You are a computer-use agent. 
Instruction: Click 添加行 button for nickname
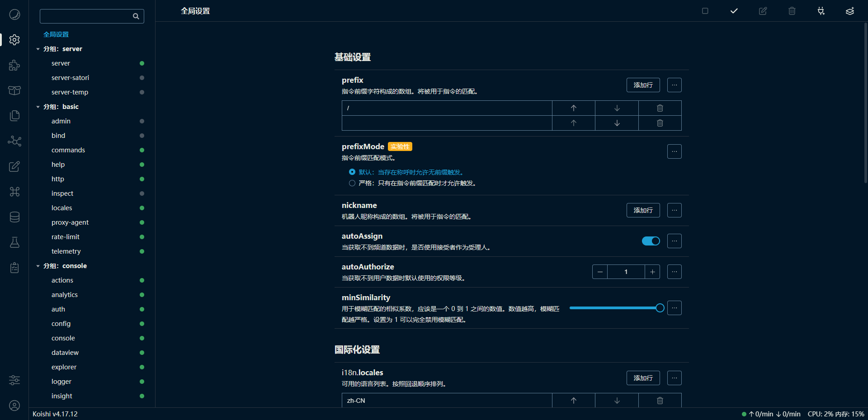click(643, 210)
